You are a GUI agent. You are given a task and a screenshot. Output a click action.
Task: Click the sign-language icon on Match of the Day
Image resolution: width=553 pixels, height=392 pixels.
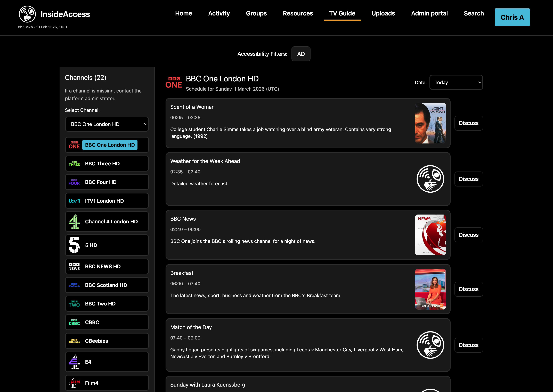click(430, 345)
